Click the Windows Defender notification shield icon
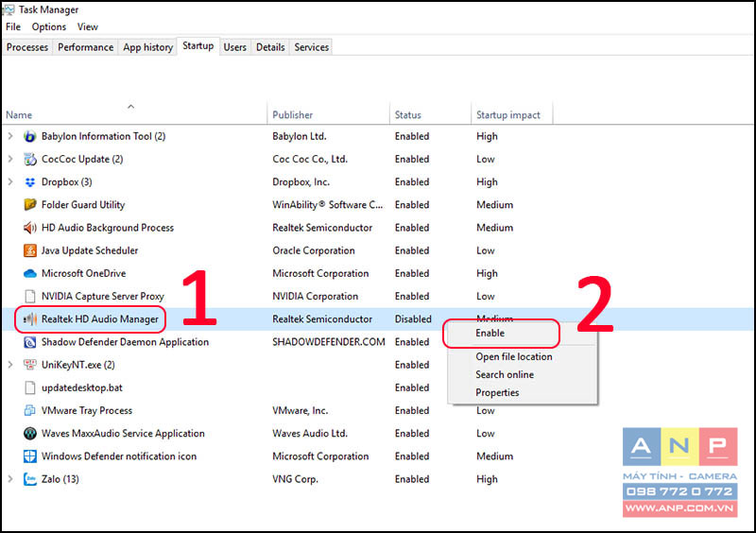The image size is (756, 533). pos(30,456)
